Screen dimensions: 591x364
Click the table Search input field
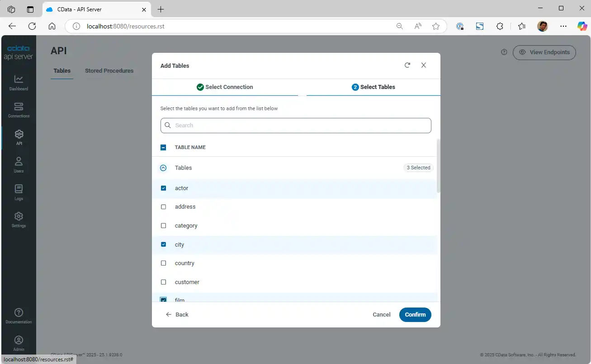pyautogui.click(x=296, y=126)
